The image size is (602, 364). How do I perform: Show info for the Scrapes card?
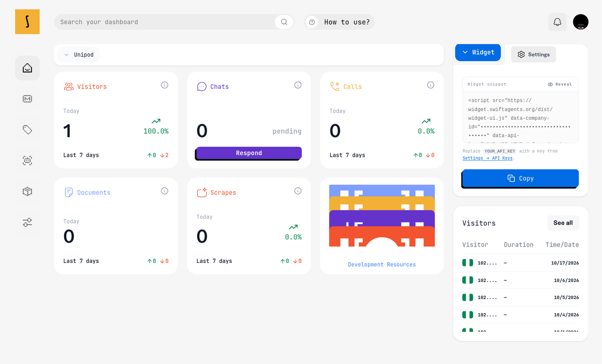coord(298,191)
